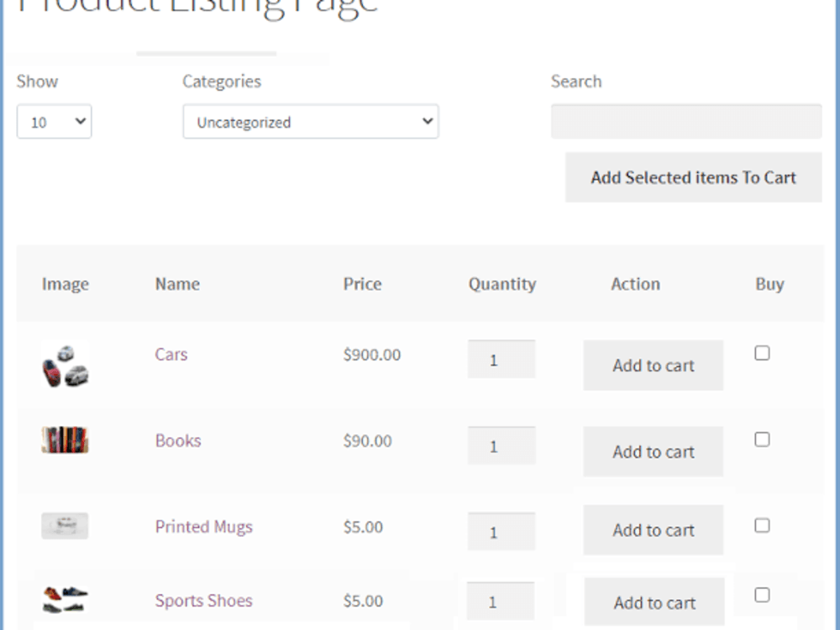Add Printed Mugs to cart

(x=653, y=530)
